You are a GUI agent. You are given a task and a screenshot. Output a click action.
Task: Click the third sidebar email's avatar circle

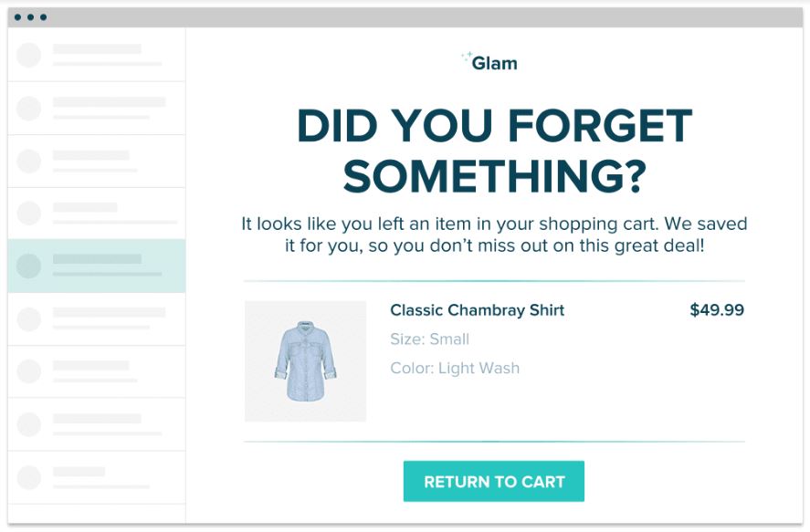pyautogui.click(x=29, y=161)
